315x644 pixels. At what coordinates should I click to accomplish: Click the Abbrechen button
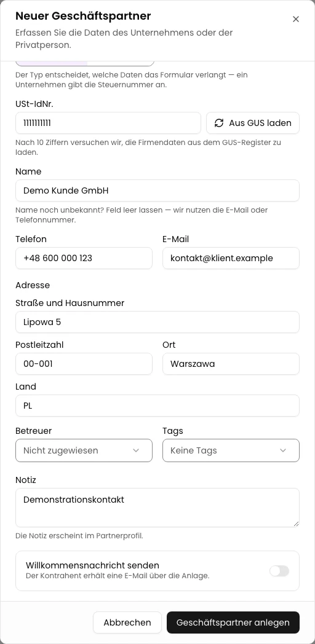click(127, 622)
